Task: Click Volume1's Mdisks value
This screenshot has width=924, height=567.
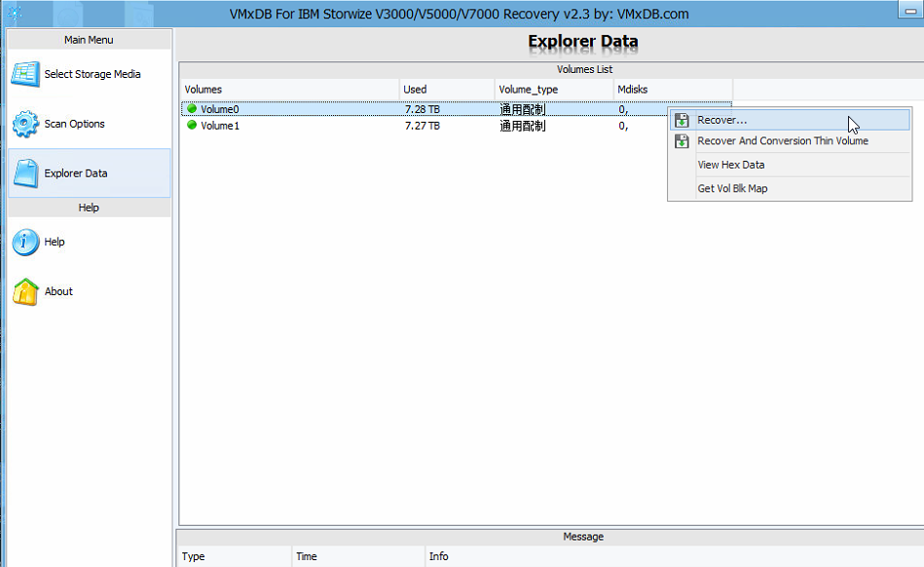Action: 623,126
